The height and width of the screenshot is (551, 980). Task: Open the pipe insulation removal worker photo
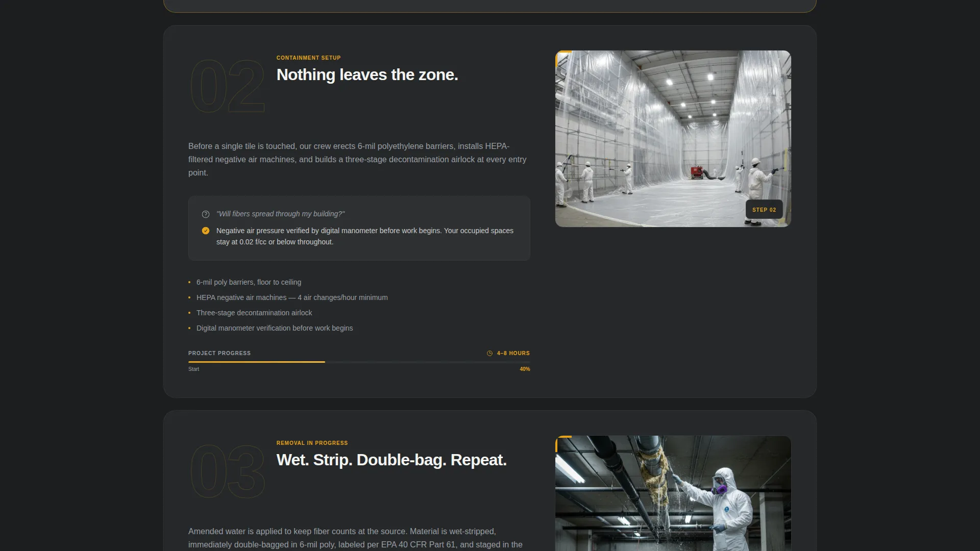[673, 493]
